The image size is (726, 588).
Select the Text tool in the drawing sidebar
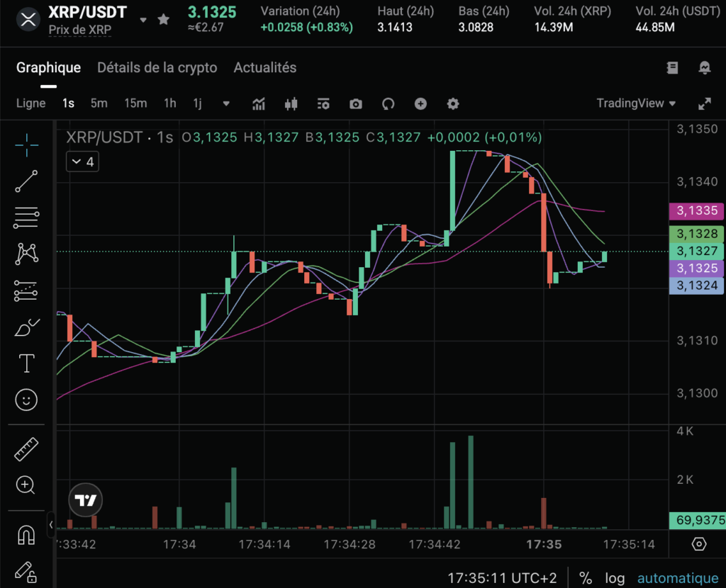pyautogui.click(x=26, y=363)
